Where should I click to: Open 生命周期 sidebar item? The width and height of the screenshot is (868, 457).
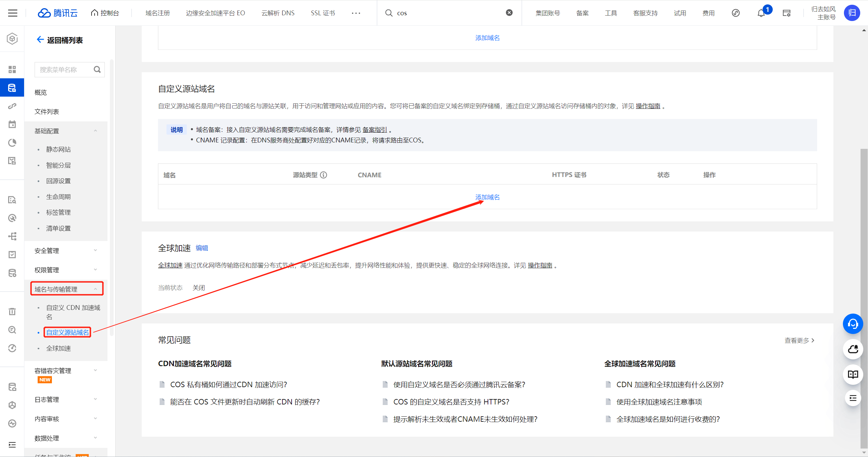pyautogui.click(x=58, y=197)
